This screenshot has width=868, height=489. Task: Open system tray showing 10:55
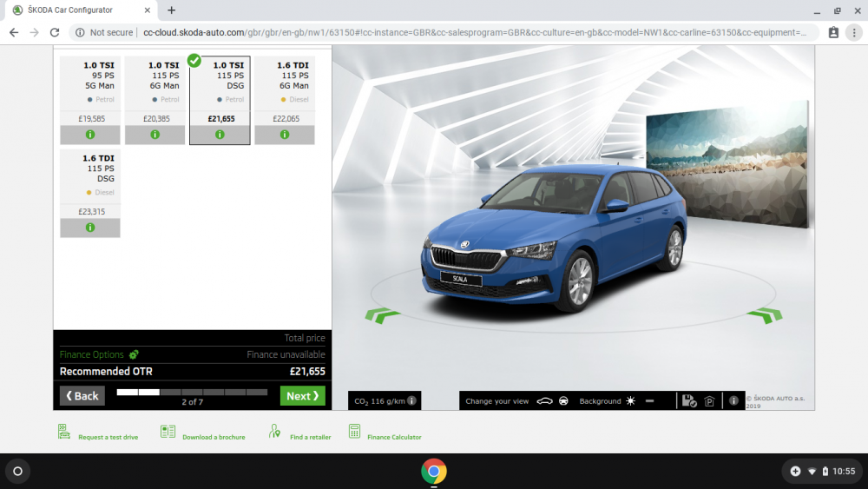tap(823, 472)
